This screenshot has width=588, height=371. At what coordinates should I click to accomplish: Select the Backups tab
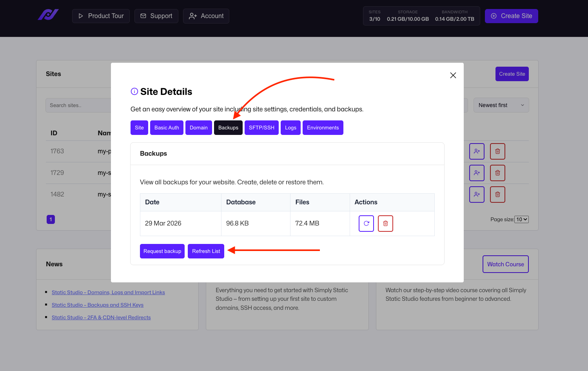pyautogui.click(x=228, y=128)
